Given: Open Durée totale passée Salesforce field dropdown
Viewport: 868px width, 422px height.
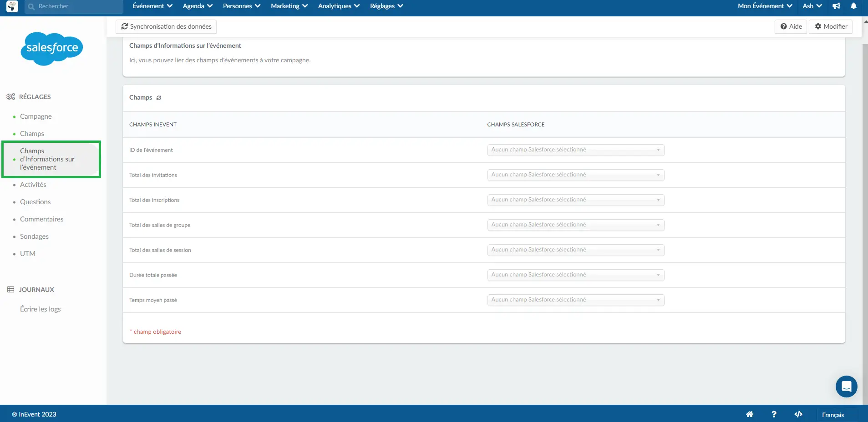Looking at the screenshot, I should [x=576, y=275].
